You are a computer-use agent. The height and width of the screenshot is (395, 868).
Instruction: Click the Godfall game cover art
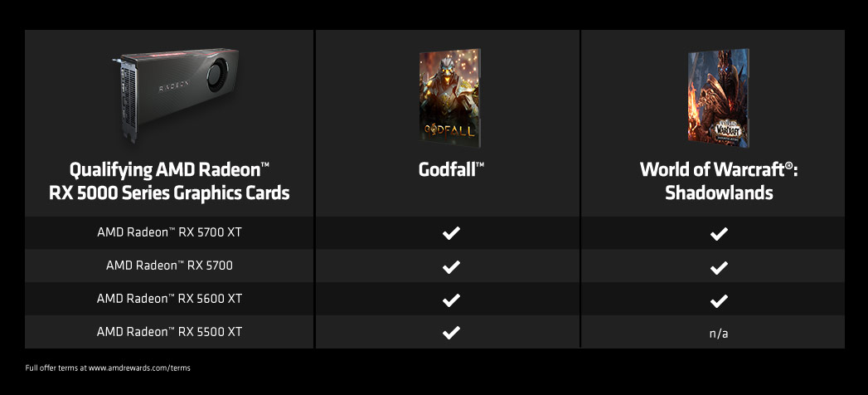[x=449, y=97]
